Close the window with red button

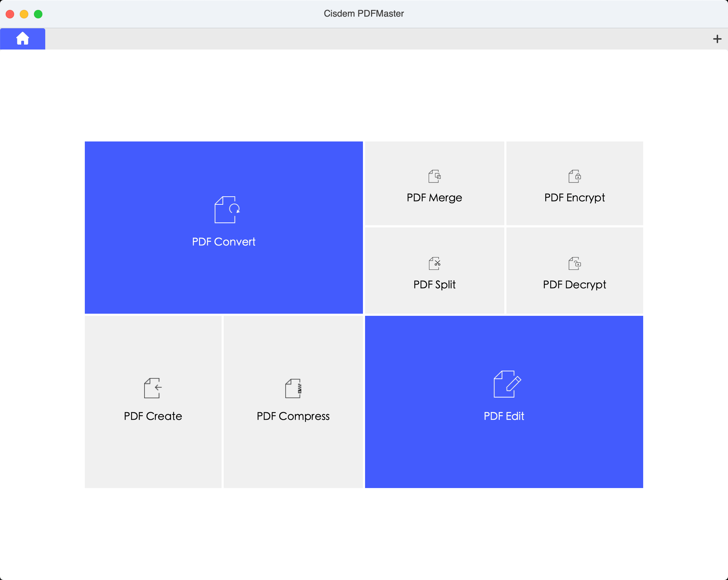(10, 14)
